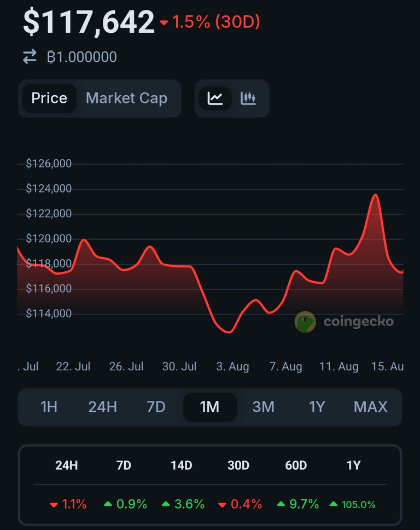The width and height of the screenshot is (420, 530).
Task: Select the Price toggle
Action: (x=49, y=98)
